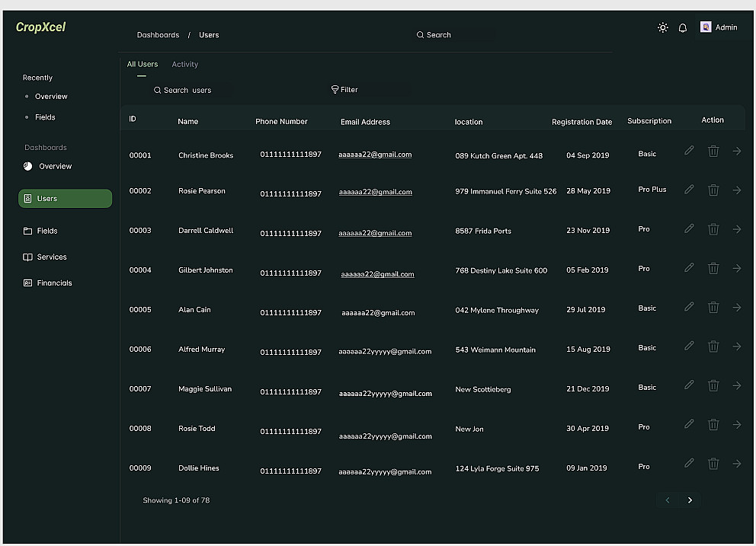Delete Alan Cain using trash icon
The height and width of the screenshot is (546, 756).
(713, 307)
